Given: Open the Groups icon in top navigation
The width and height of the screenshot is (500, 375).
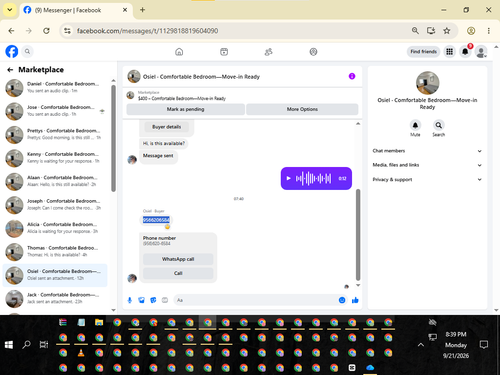Looking at the screenshot, I should (x=313, y=52).
